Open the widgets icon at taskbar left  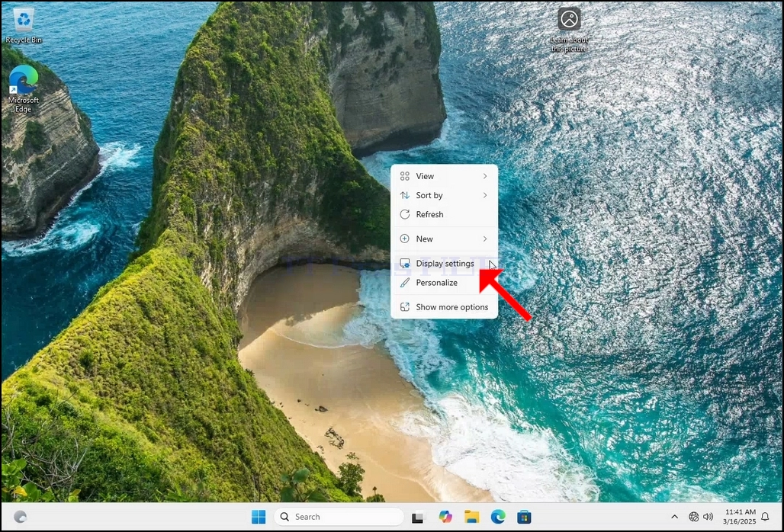click(x=20, y=517)
